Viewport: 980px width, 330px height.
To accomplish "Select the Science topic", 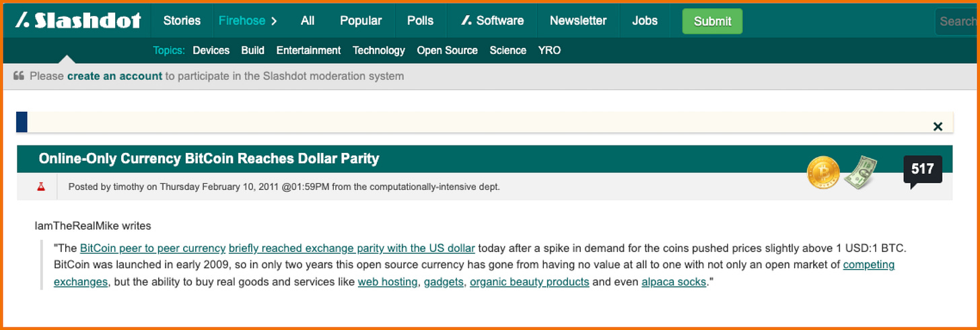I will (x=508, y=51).
